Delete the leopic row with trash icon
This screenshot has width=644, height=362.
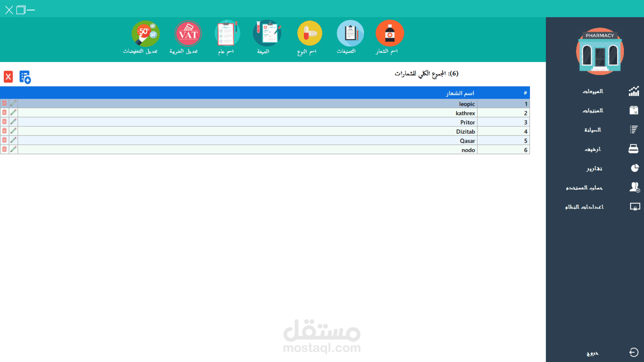(4, 103)
